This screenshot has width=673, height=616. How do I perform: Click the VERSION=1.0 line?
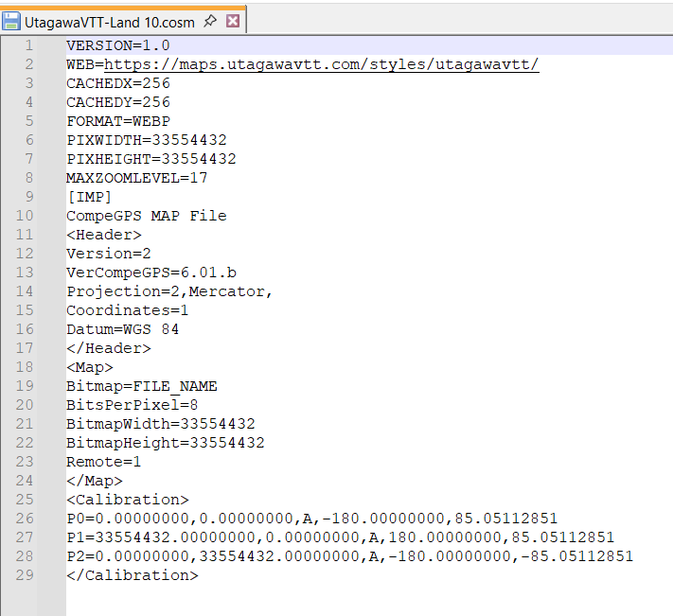pos(118,45)
